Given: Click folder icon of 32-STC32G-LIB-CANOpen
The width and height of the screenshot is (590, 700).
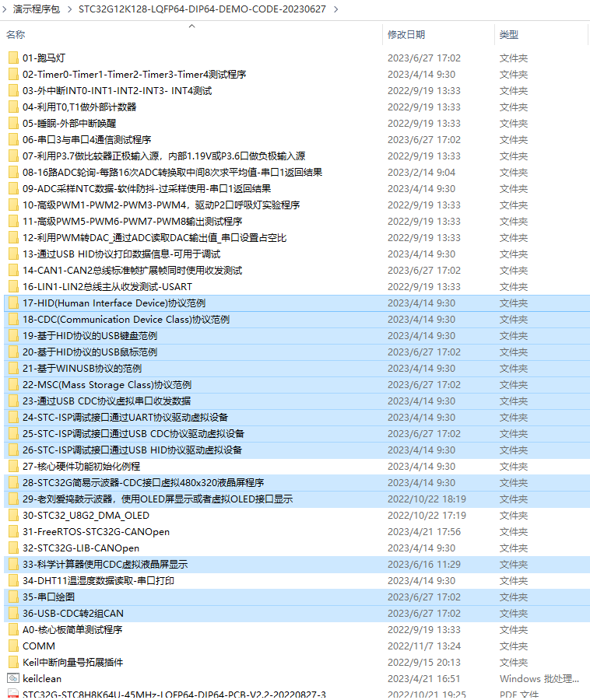Looking at the screenshot, I should coord(13,548).
